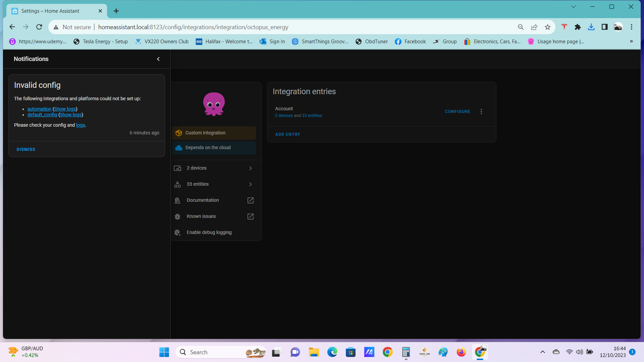Share the current page

[534, 27]
